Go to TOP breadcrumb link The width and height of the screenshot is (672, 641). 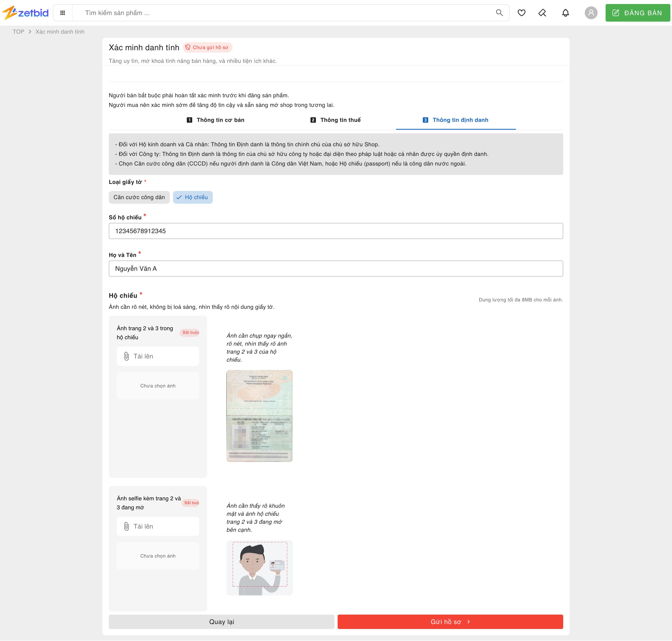coord(18,32)
